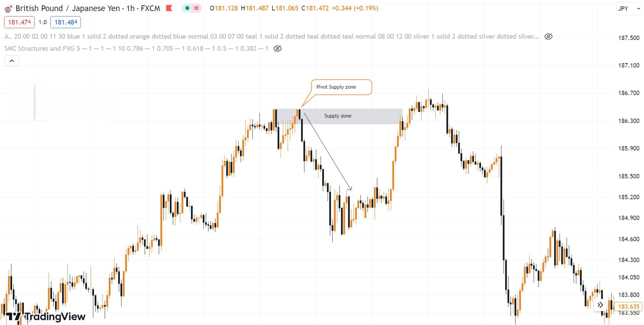Click the red flag marker icon
Screen dimensions: 644x325
pos(169,8)
